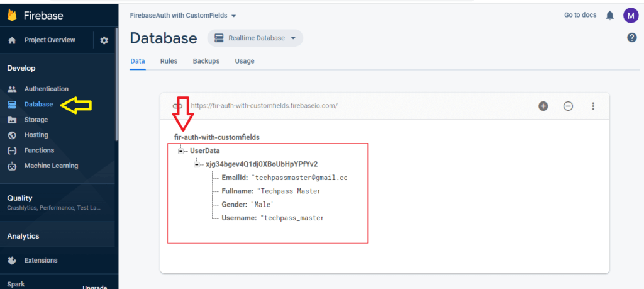Open the account avatar M
The height and width of the screenshot is (289, 644).
pyautogui.click(x=631, y=16)
